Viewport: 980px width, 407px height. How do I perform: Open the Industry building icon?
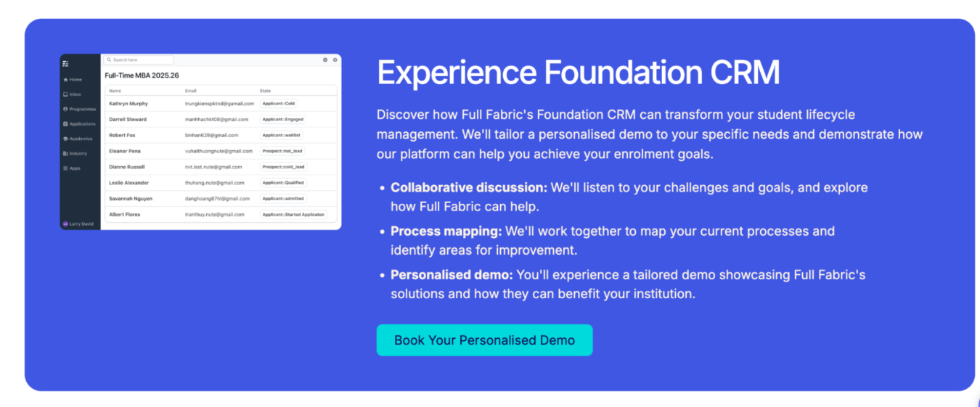pos(65,154)
